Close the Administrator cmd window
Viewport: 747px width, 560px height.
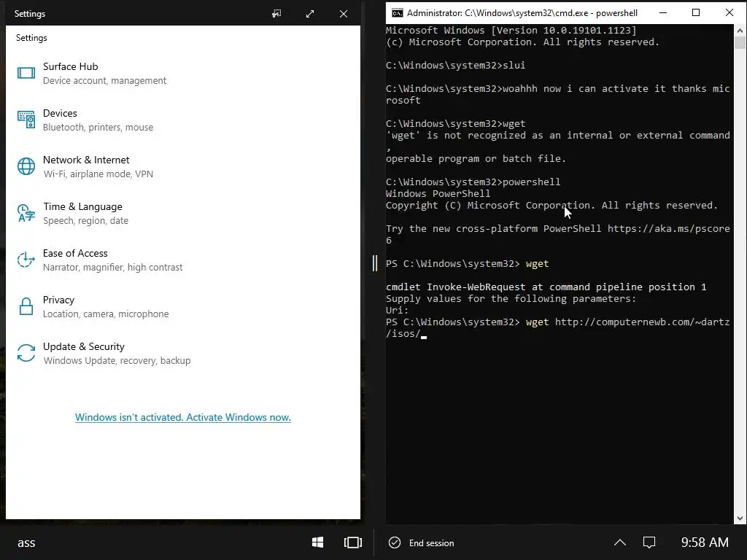[729, 13]
